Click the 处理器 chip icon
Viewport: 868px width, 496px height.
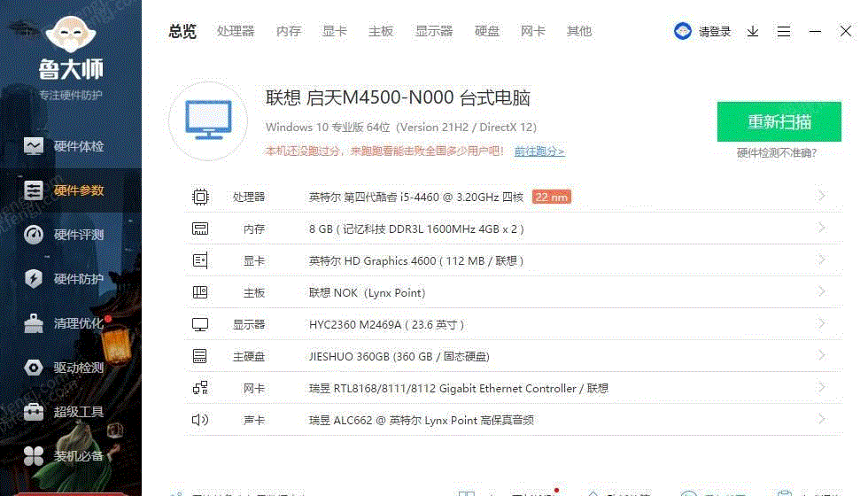200,197
